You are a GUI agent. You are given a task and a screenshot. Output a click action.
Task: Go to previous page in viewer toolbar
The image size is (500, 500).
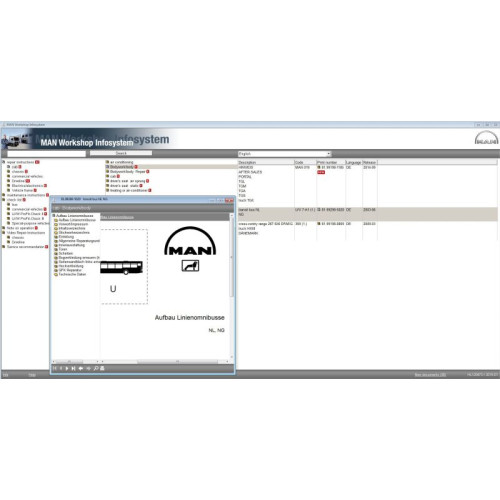[61, 368]
